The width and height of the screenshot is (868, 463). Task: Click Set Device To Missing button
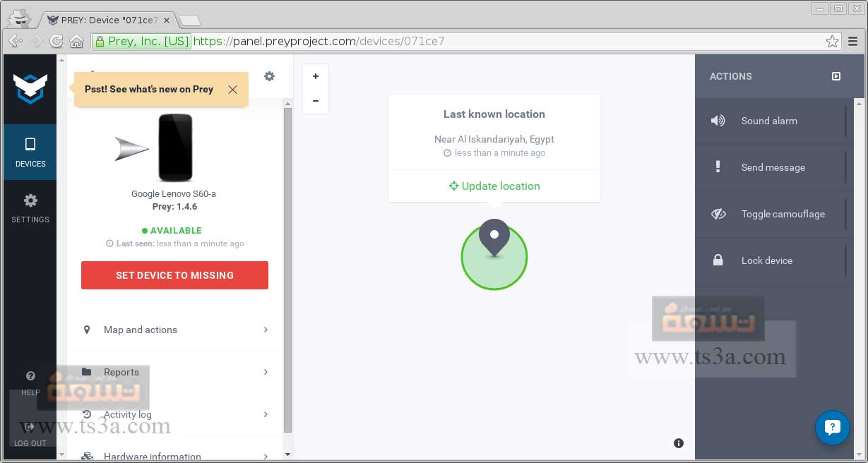(x=174, y=275)
